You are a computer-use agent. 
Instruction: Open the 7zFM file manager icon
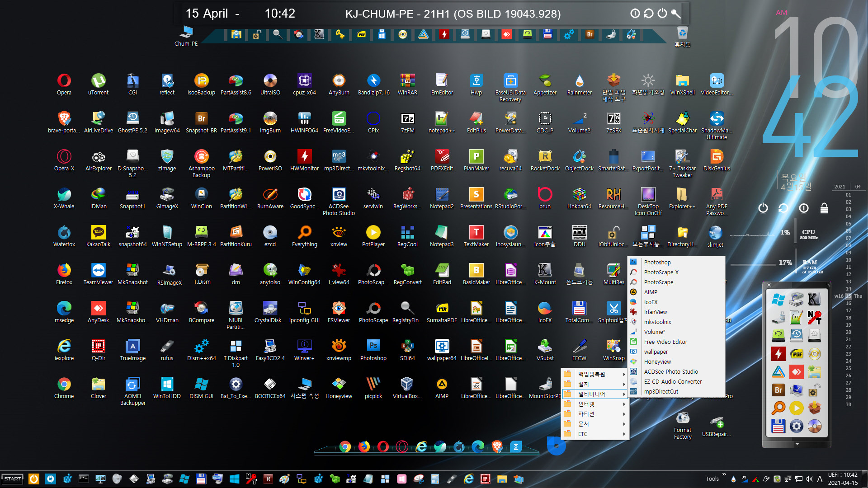[x=407, y=122]
